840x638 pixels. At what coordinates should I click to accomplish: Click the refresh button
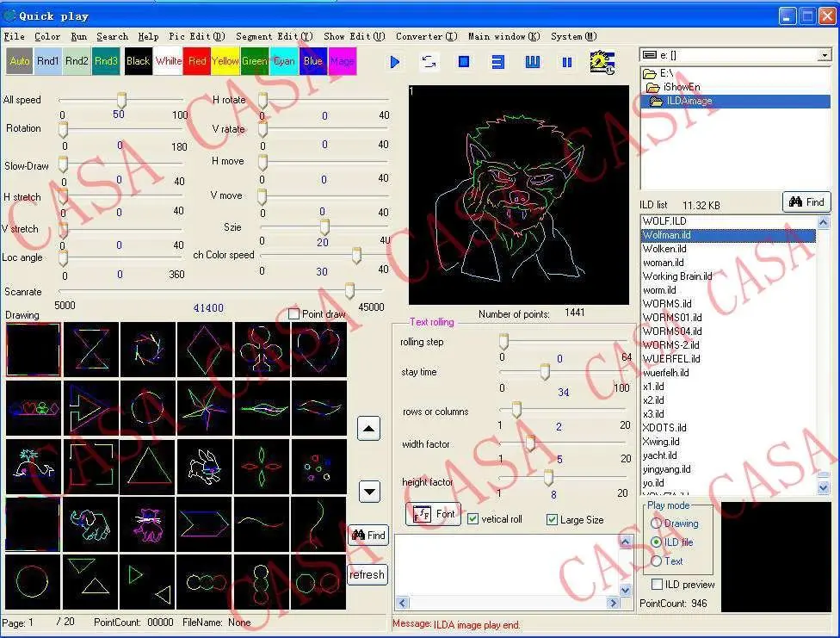click(367, 575)
